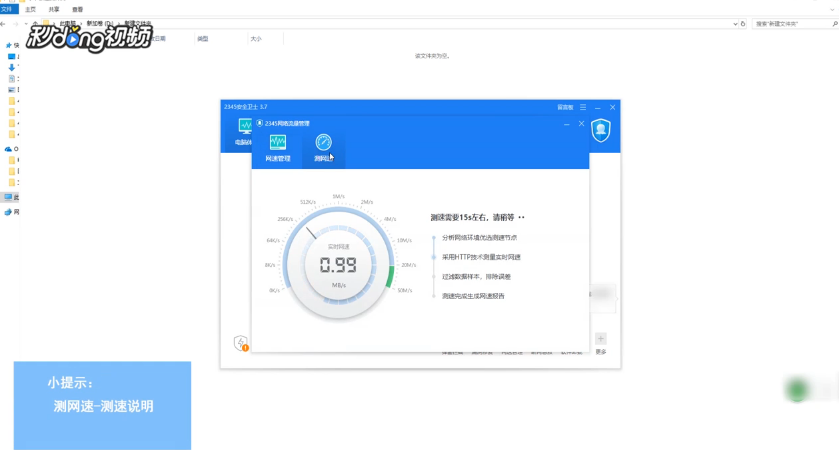Click the search magnifier icon in Explorer
The width and height of the screenshot is (839, 450).
834,24
